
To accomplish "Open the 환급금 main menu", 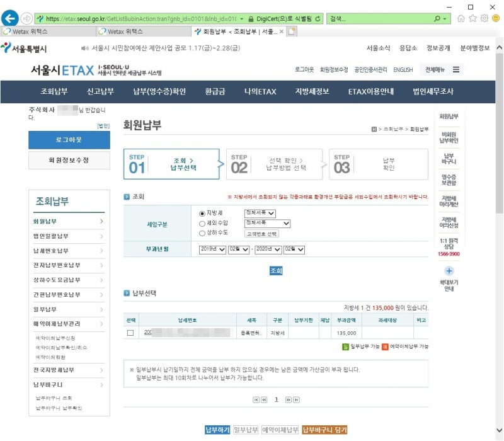I will [x=215, y=91].
